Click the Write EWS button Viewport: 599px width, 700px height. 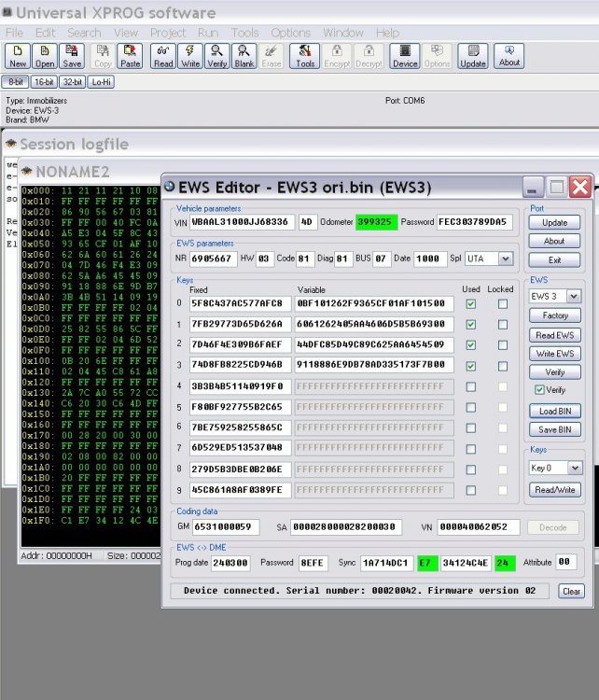555,354
